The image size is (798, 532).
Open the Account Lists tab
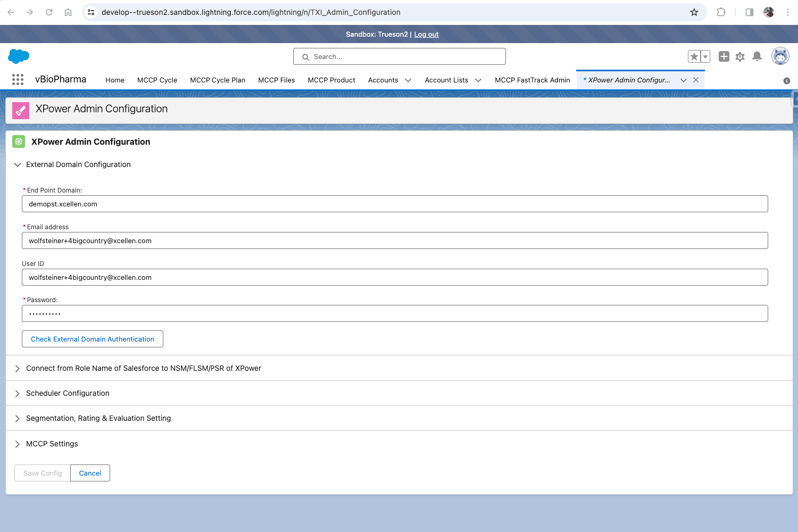[446, 80]
